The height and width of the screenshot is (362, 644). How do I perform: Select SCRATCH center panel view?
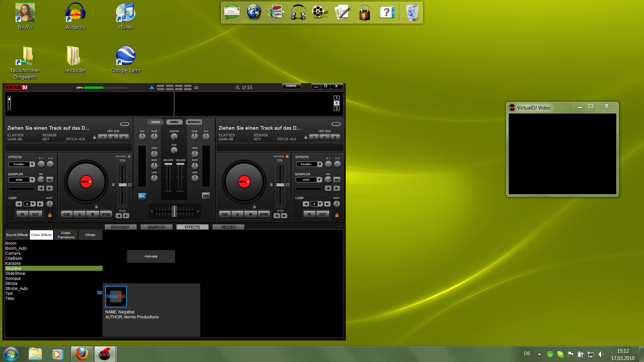(x=194, y=122)
